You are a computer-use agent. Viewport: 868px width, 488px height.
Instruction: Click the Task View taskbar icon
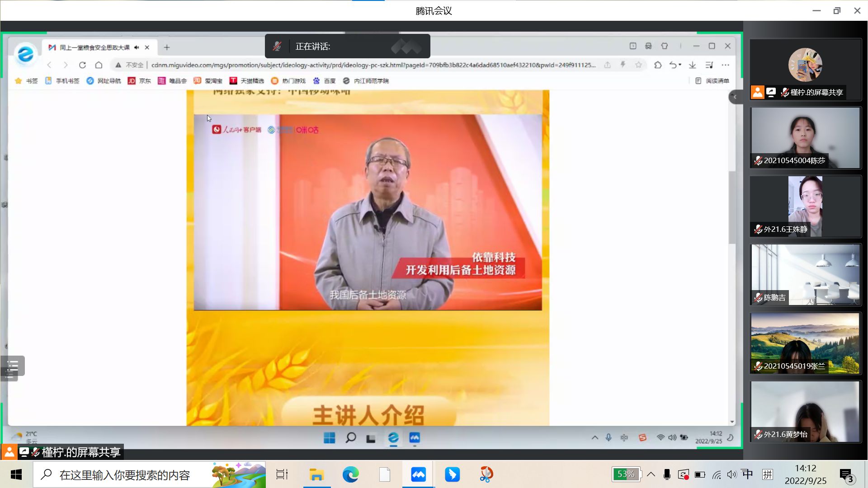tap(282, 474)
